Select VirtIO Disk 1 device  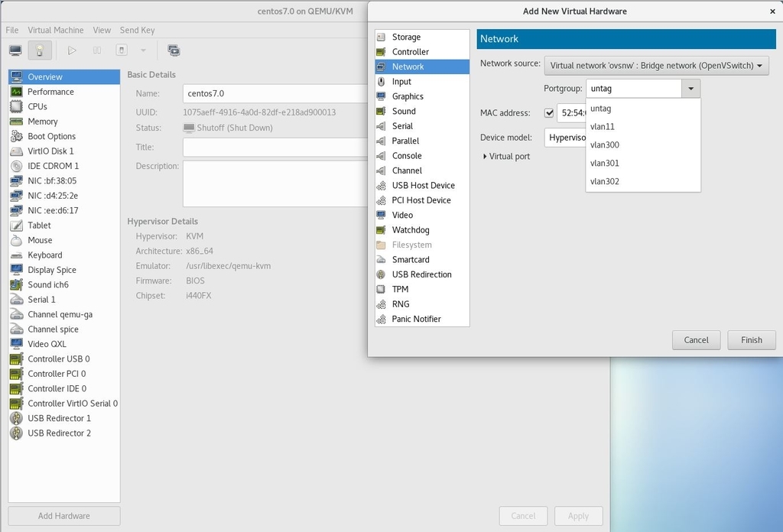point(64,151)
